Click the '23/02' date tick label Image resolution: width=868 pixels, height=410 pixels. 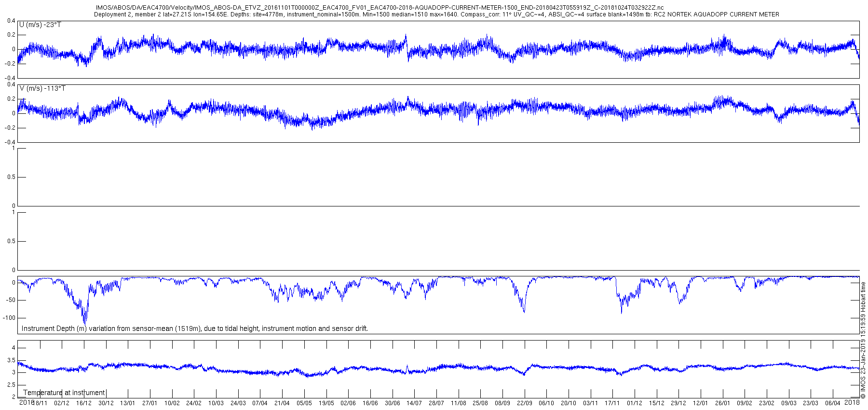tap(767, 403)
